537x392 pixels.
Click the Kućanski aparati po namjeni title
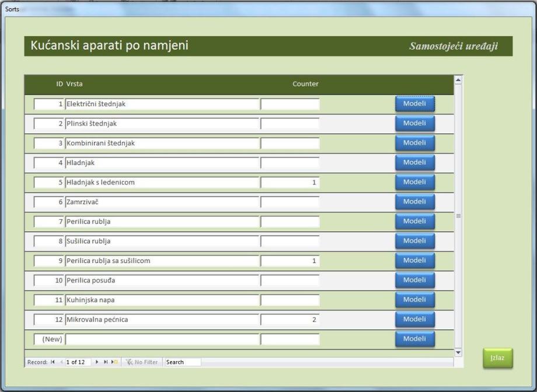click(110, 45)
